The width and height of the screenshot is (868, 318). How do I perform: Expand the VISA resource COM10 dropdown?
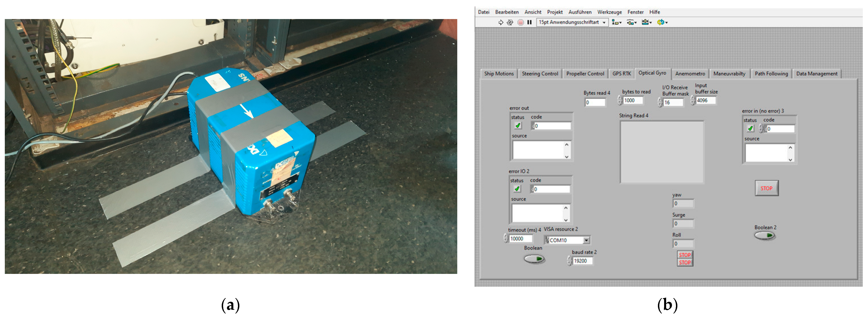(586, 240)
